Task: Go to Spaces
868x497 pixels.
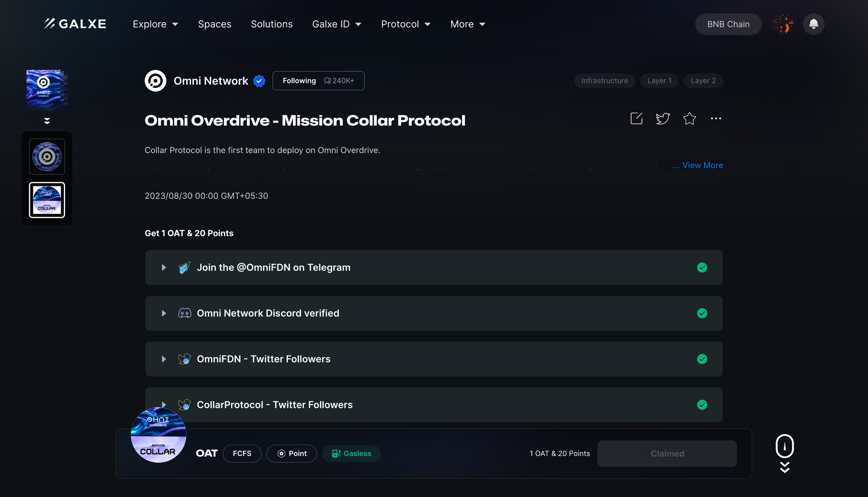Action: [x=214, y=24]
